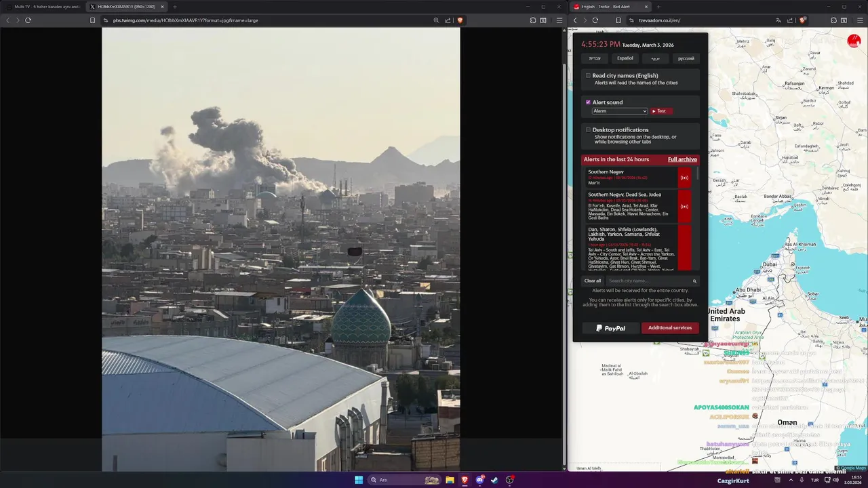Image resolution: width=868 pixels, height=488 pixels.
Task: Close the HClbbXmXIAAVR1Y image tab
Action: click(x=162, y=7)
